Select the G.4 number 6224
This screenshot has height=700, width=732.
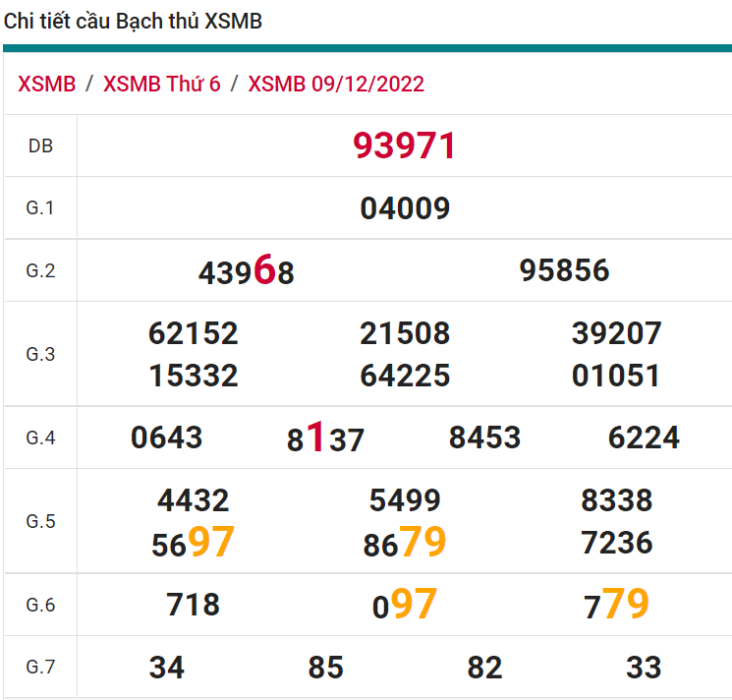[x=644, y=437]
